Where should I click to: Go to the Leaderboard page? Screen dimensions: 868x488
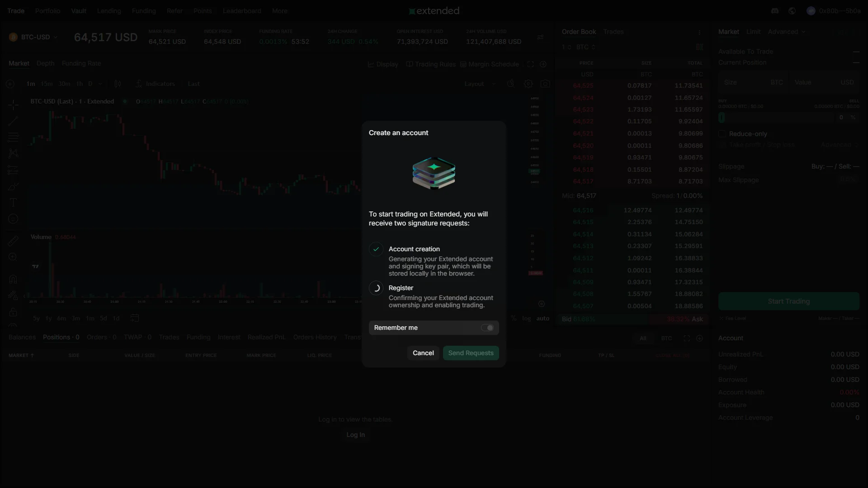coord(242,11)
